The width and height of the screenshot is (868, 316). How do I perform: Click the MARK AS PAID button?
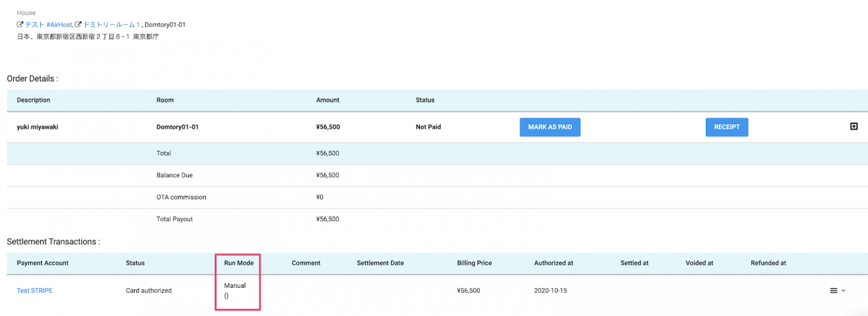pyautogui.click(x=550, y=127)
